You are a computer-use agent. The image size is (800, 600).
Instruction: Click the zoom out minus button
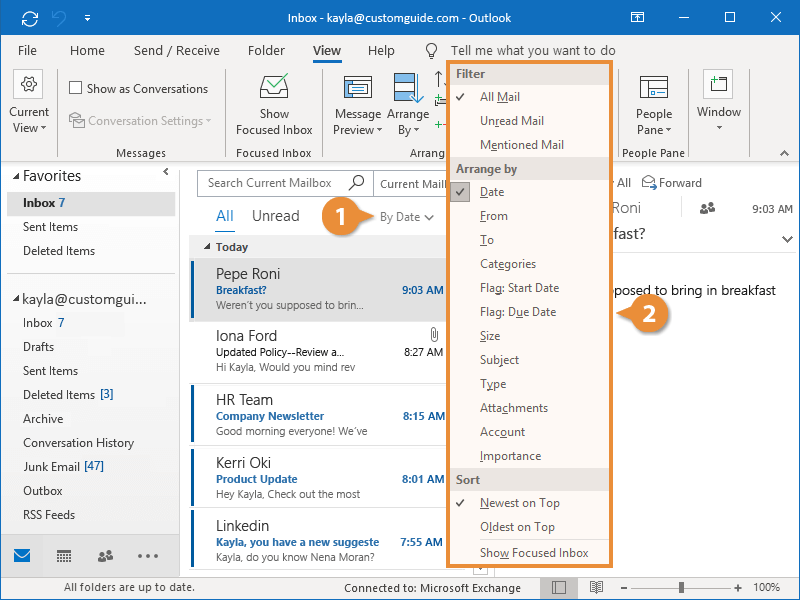[624, 588]
